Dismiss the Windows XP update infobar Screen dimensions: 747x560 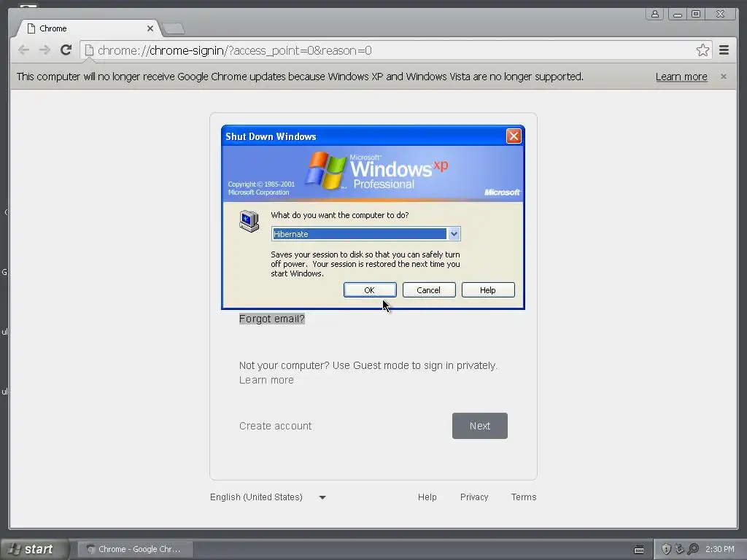pyautogui.click(x=723, y=76)
